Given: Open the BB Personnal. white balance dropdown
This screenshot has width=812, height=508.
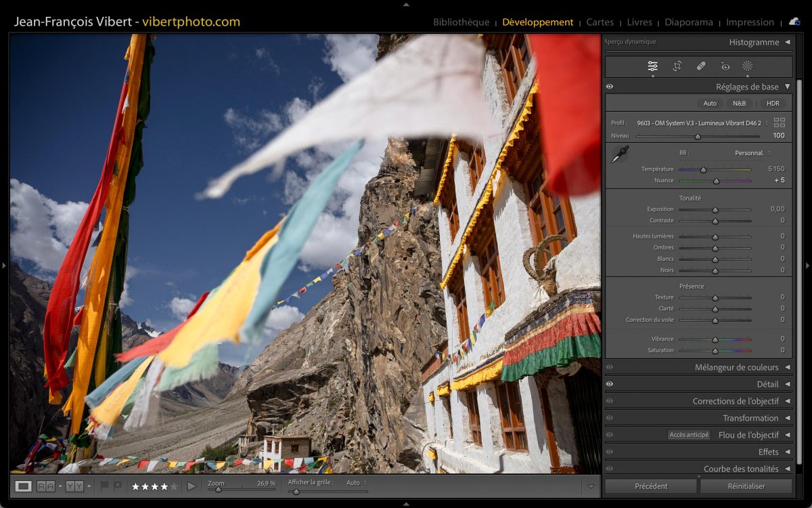Looking at the screenshot, I should tap(752, 153).
